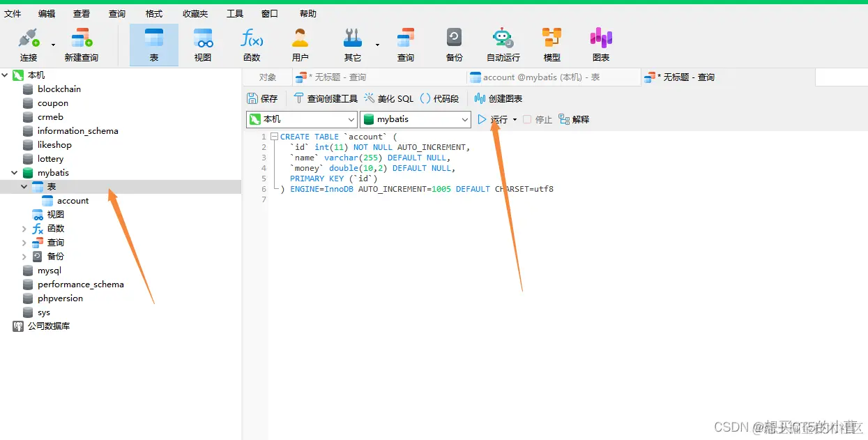Collapse the mybatis database node

click(15, 172)
